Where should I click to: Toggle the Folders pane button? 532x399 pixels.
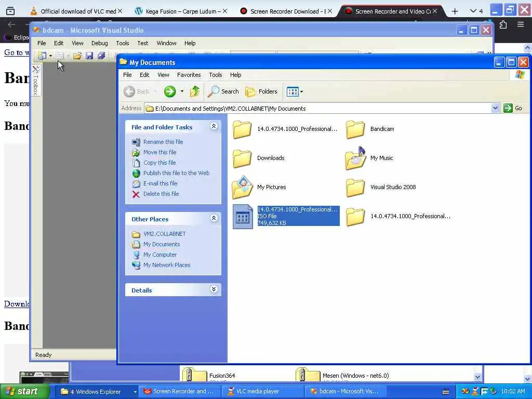coord(261,91)
